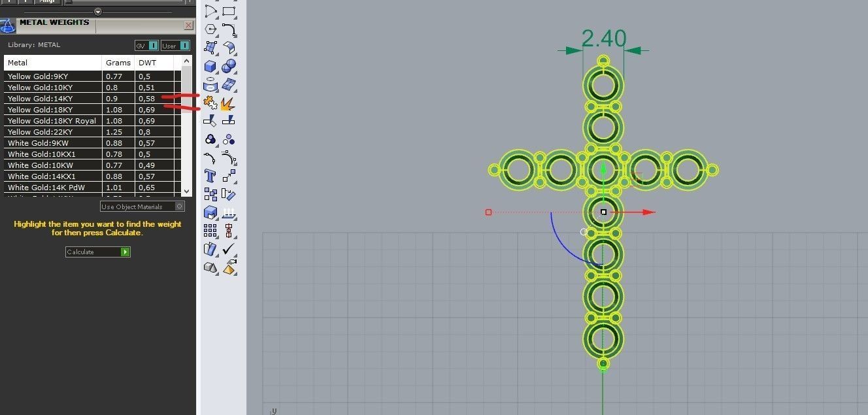Select the Edit points on tool
The image size is (868, 415).
[x=210, y=158]
